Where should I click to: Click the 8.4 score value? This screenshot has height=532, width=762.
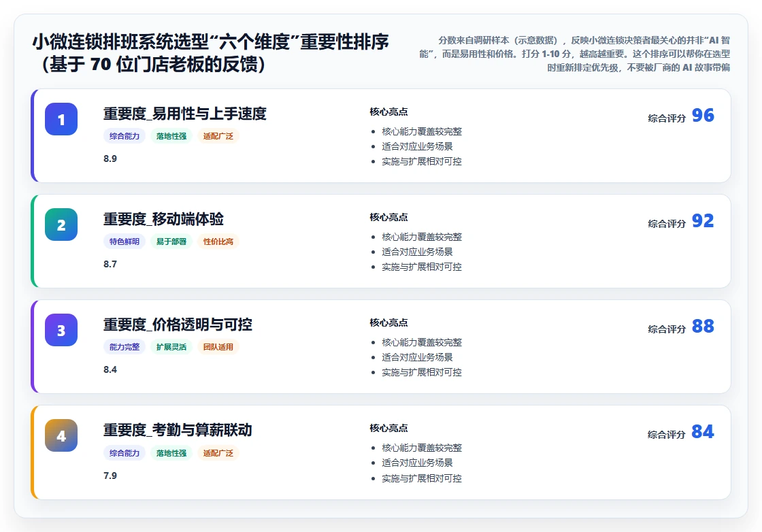(x=110, y=369)
